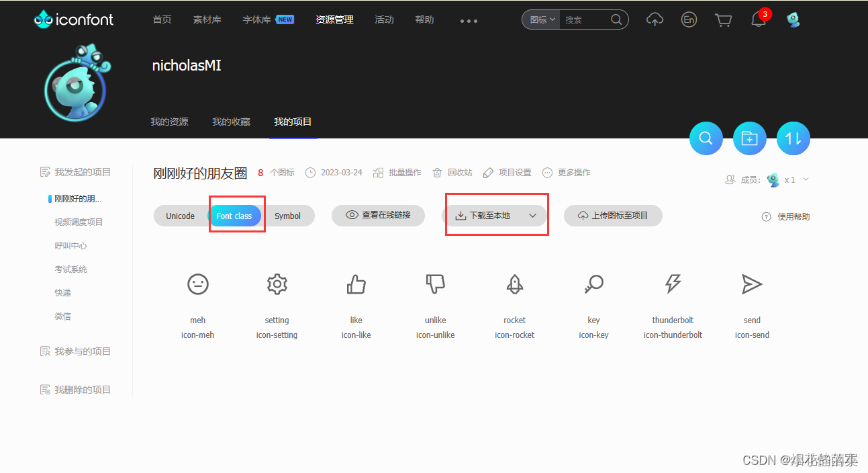Switch to Unicode code mode
This screenshot has height=473, width=868.
coord(180,216)
